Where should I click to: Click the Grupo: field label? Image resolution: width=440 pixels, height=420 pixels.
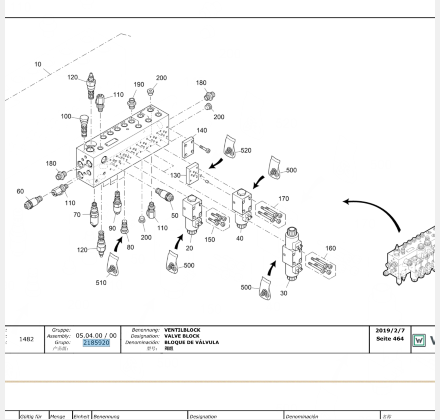(x=62, y=342)
